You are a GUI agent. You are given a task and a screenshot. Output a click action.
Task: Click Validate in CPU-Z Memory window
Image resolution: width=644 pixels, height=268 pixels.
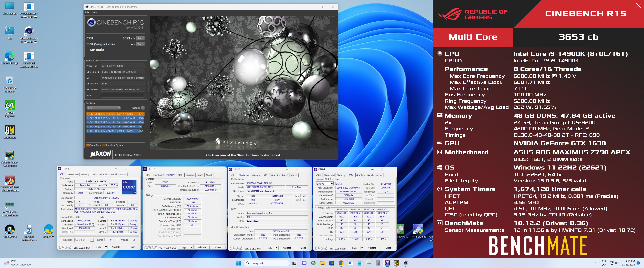pyautogui.click(x=201, y=248)
